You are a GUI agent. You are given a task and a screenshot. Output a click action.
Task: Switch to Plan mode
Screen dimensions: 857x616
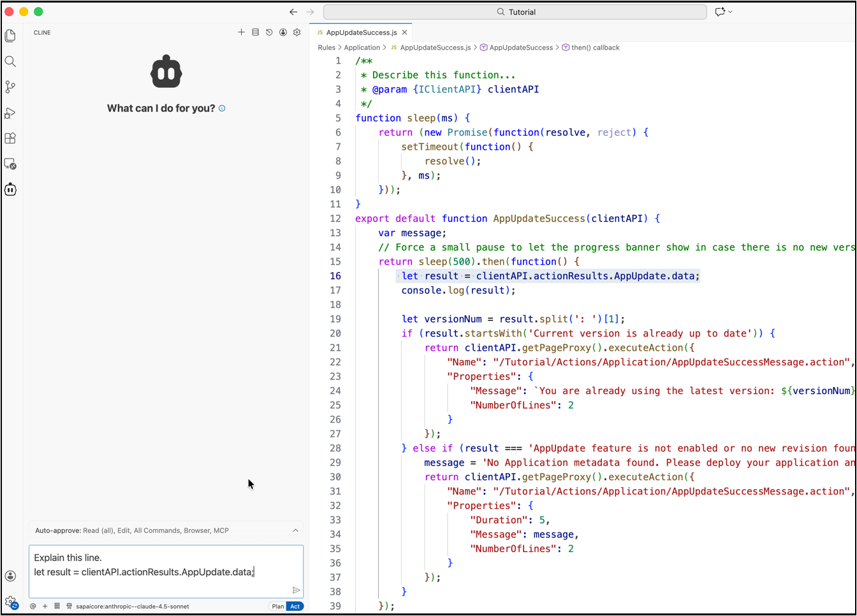point(278,606)
